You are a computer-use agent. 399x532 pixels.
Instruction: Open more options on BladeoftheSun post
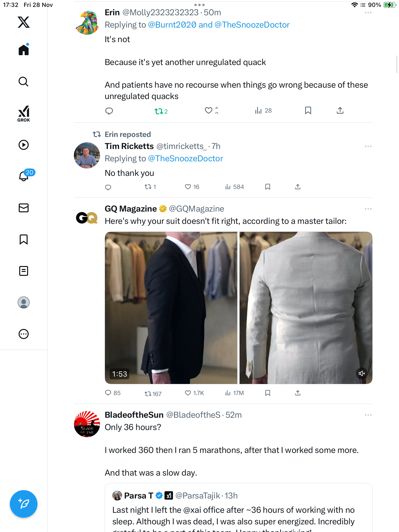(x=368, y=415)
